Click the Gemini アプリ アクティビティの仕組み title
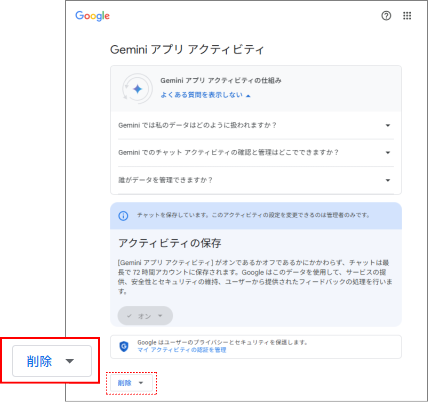428x402 pixels. [221, 81]
